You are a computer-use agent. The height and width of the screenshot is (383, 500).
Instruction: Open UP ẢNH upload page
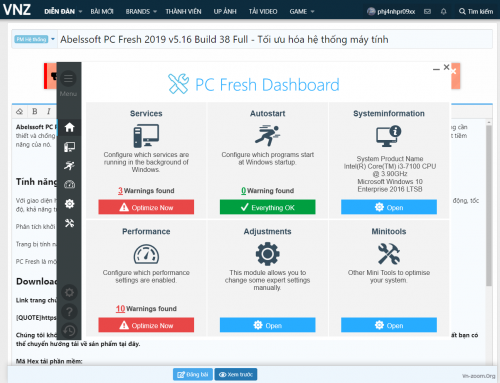click(225, 12)
